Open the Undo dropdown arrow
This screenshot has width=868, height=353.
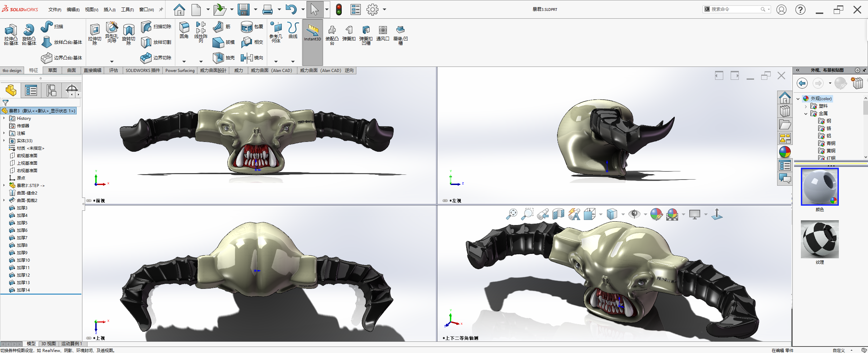coord(303,10)
